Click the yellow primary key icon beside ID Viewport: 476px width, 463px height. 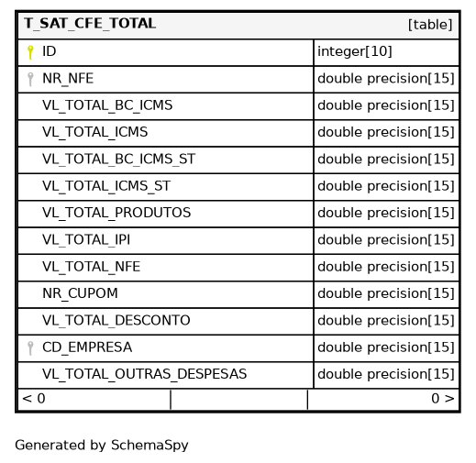[x=30, y=52]
